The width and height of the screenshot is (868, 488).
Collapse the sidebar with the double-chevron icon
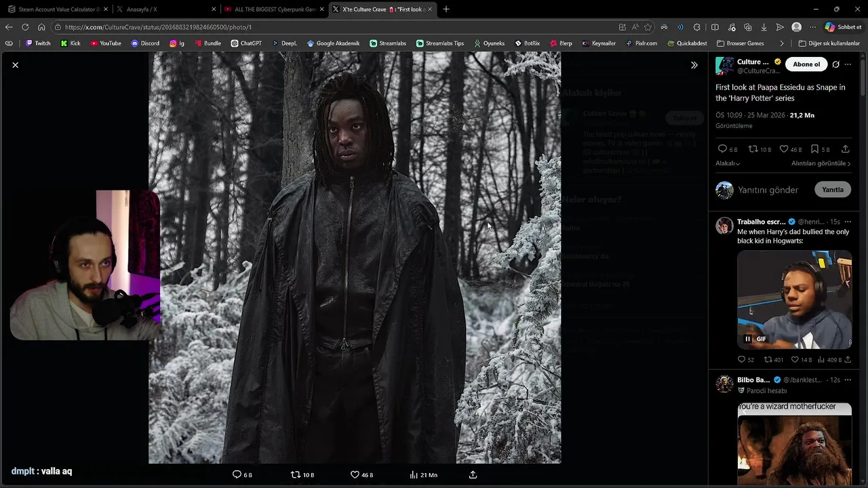click(694, 65)
